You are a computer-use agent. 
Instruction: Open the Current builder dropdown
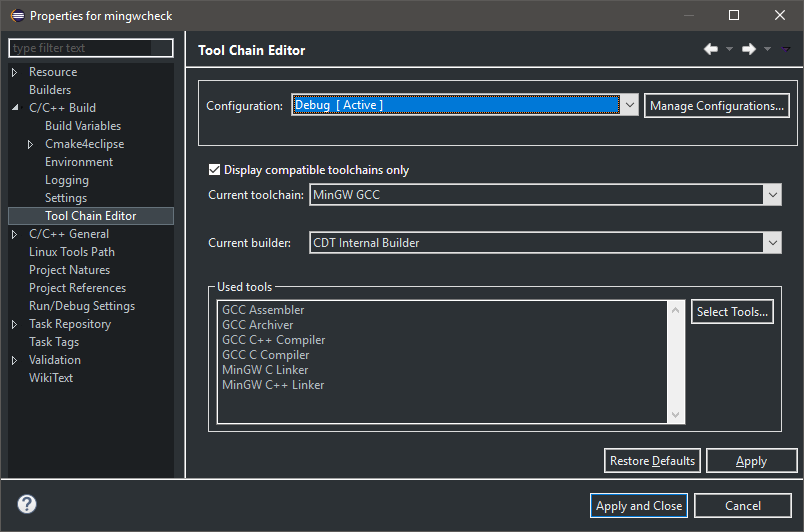pyautogui.click(x=771, y=243)
